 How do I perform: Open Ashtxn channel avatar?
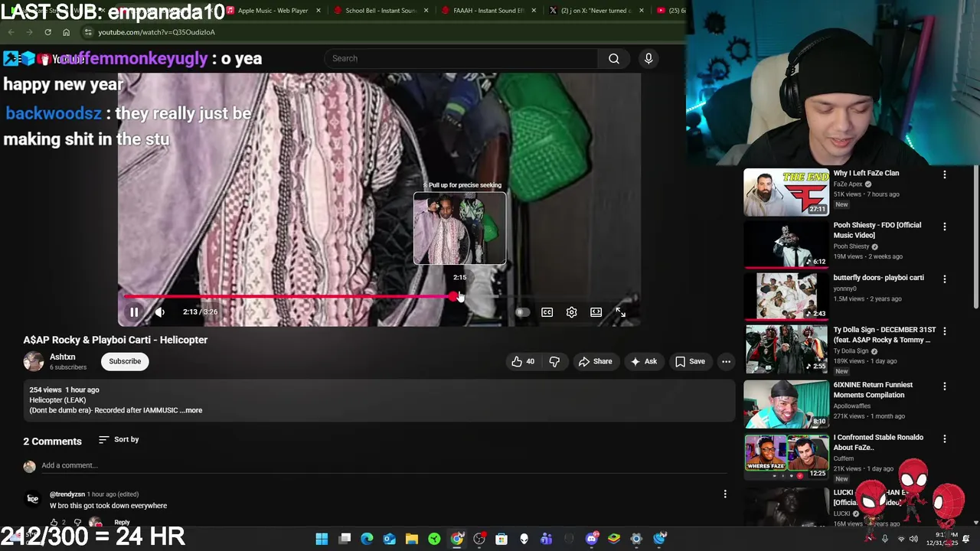click(34, 361)
